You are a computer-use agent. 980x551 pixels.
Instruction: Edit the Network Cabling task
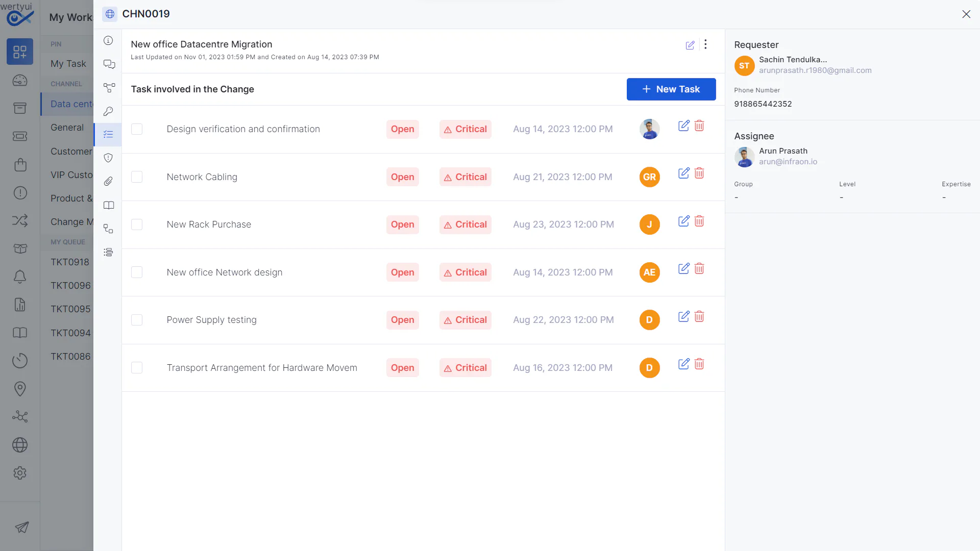(684, 173)
